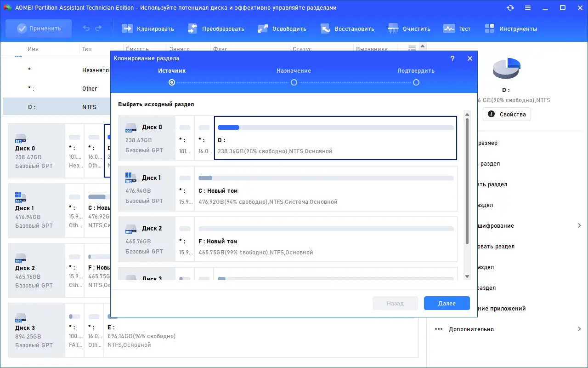Open Свойства for partition D:
This screenshot has height=368, width=588.
tap(507, 114)
